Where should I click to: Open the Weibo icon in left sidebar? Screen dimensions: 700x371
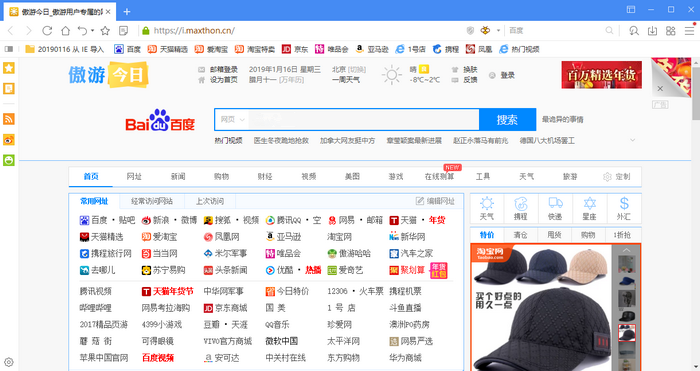[x=9, y=140]
